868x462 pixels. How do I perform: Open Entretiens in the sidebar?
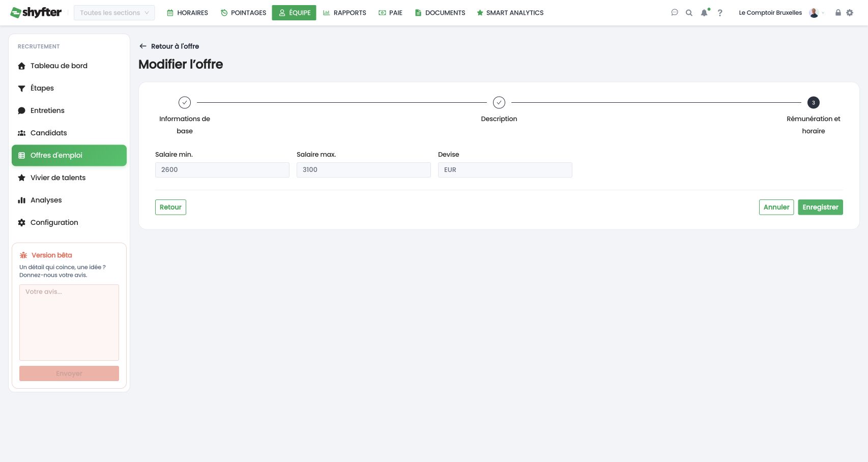(x=69, y=110)
